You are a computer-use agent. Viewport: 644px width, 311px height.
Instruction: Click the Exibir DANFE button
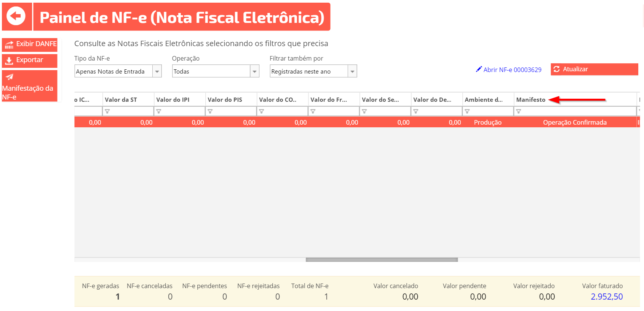(30, 44)
